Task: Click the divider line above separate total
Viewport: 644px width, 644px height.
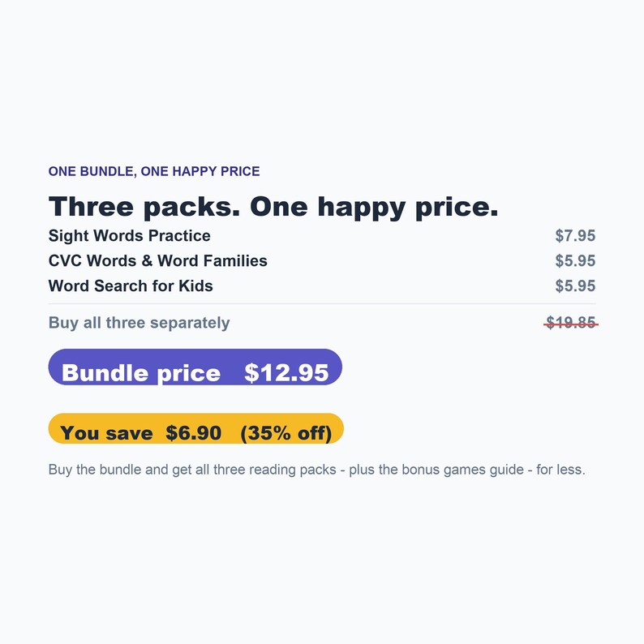Action: pyautogui.click(x=322, y=304)
